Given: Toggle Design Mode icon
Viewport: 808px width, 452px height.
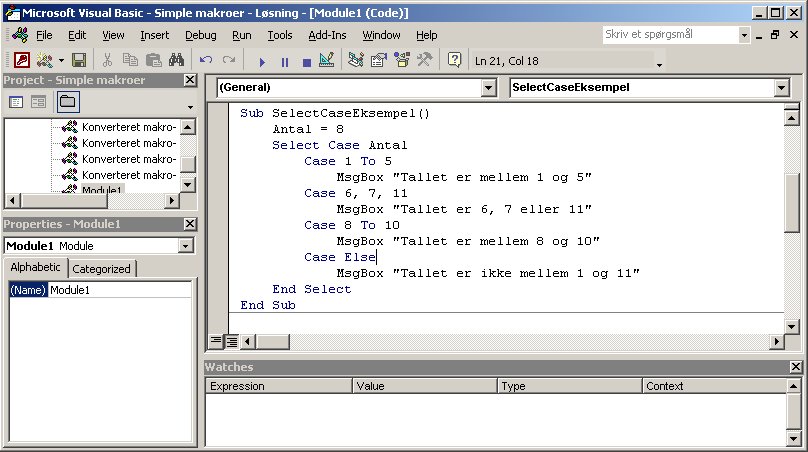Looking at the screenshot, I should (x=327, y=60).
